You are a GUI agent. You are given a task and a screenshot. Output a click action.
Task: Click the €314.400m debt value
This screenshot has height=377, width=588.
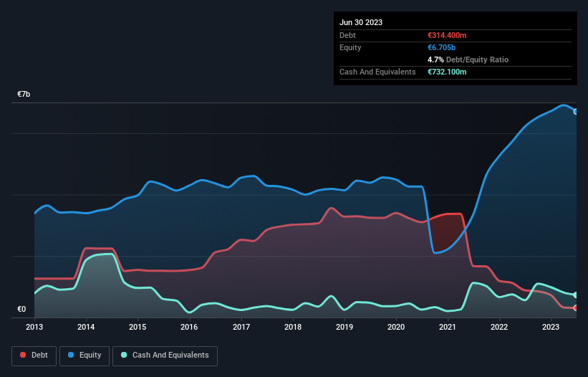click(447, 35)
